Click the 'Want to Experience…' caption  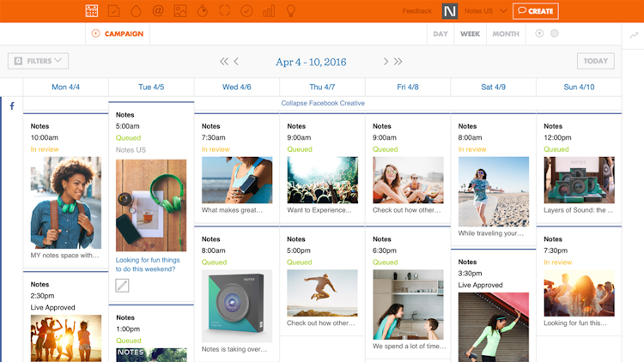pos(319,210)
